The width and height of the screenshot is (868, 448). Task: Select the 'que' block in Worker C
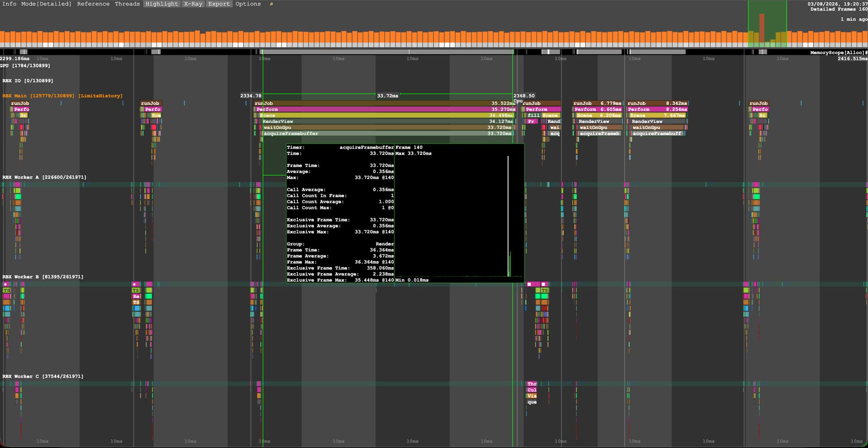532,402
